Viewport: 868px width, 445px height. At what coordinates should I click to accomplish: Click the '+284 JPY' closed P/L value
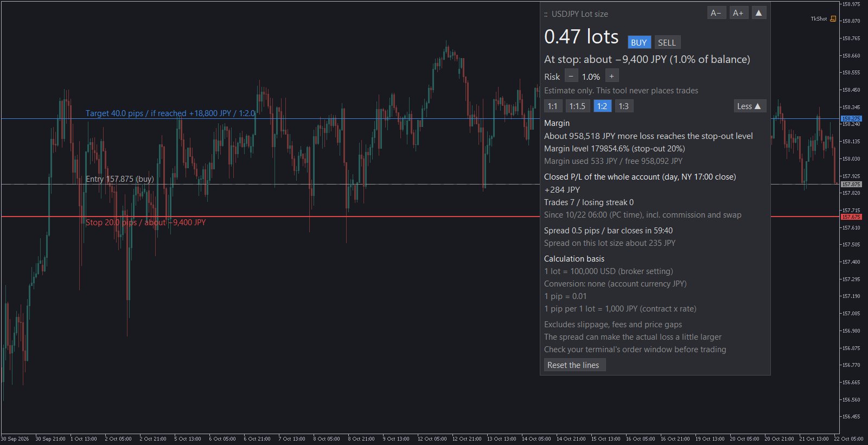pos(562,190)
